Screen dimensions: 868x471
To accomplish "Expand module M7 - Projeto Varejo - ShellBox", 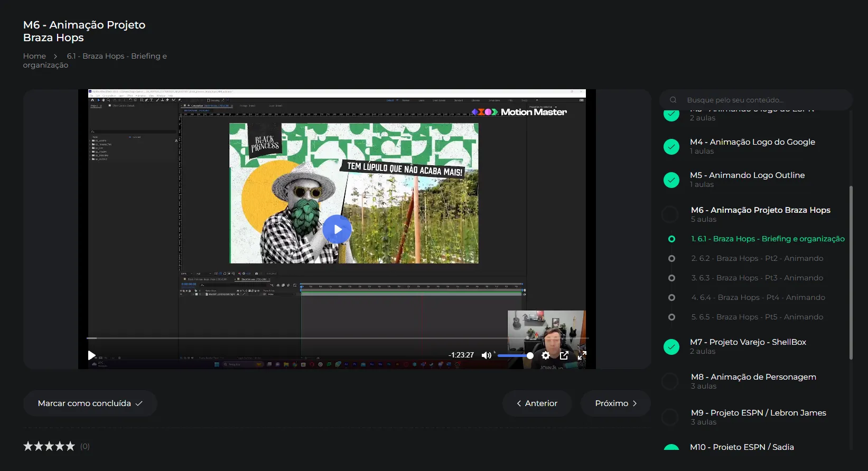I will click(748, 342).
